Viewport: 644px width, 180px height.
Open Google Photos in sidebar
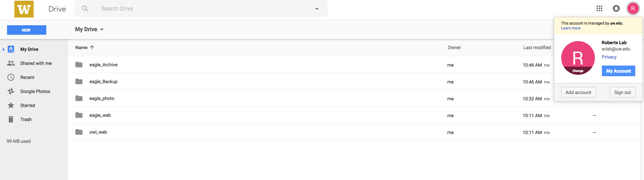(x=35, y=91)
